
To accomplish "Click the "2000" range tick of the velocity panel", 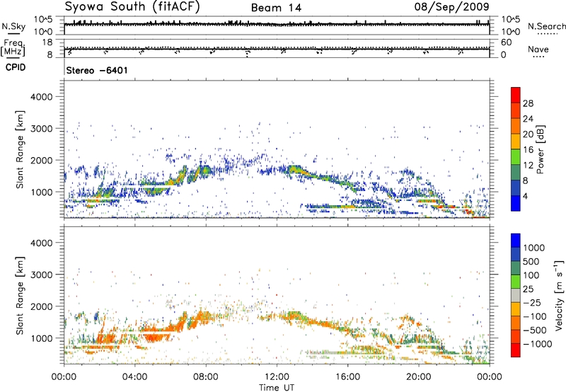I will pyautogui.click(x=41, y=306).
